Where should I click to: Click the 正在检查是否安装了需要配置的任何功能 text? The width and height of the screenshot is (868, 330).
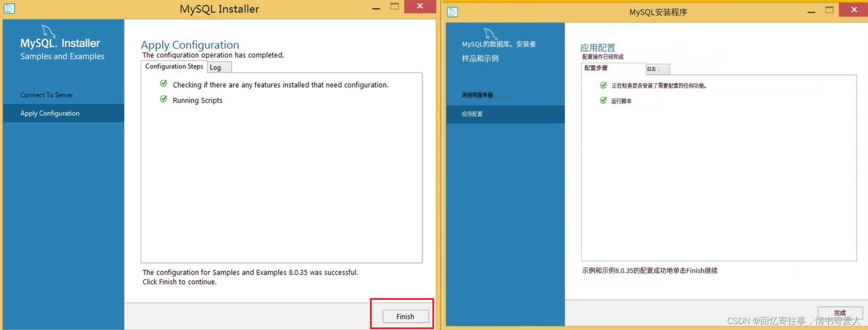pyautogui.click(x=659, y=85)
